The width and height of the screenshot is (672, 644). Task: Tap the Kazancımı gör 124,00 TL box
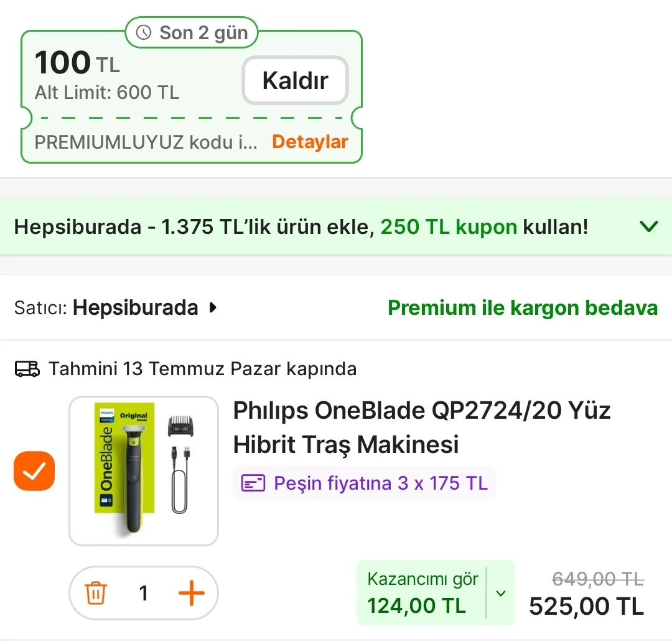[x=422, y=593]
